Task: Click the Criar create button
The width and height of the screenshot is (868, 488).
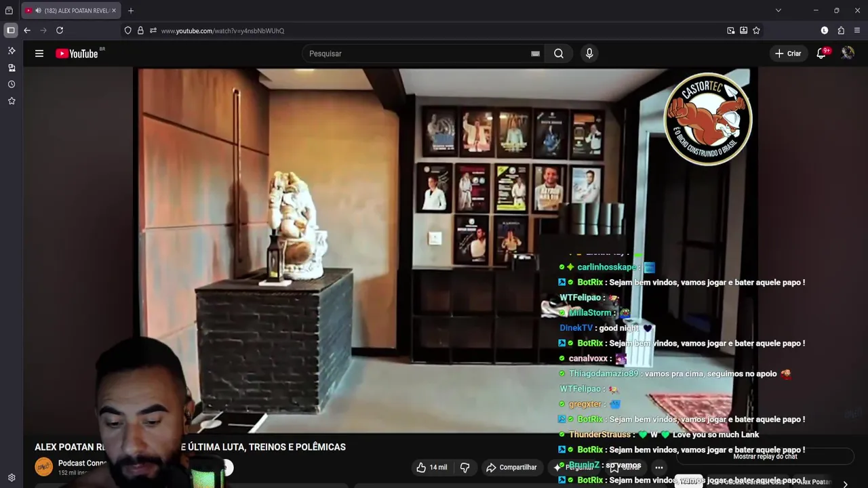Action: (788, 54)
